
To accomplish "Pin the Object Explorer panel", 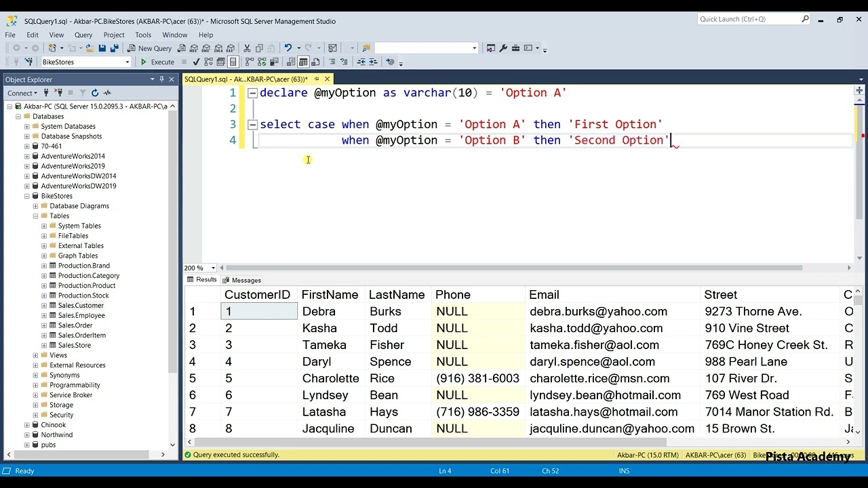I will pyautogui.click(x=161, y=79).
